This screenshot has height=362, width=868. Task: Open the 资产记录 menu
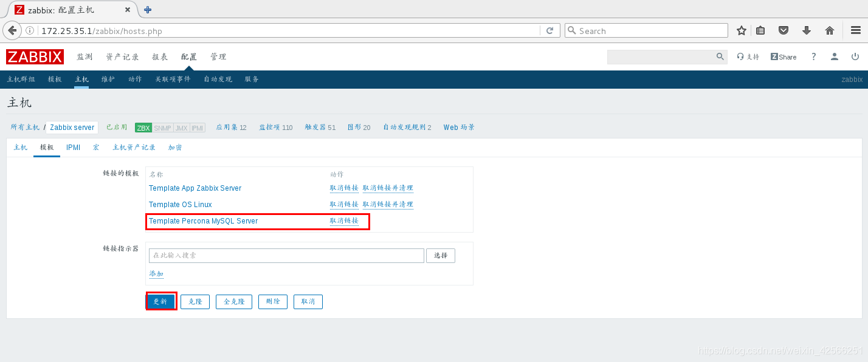122,56
